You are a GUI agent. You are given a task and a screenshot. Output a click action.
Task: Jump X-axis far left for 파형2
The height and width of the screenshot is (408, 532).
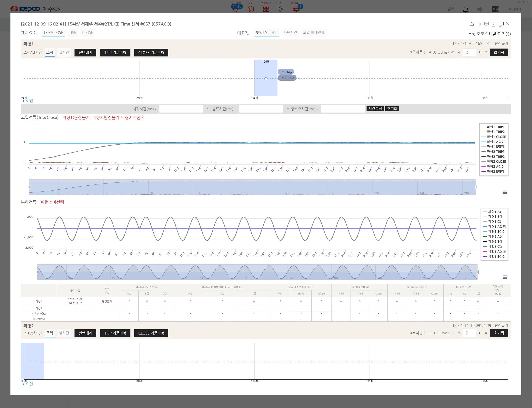pos(452,333)
